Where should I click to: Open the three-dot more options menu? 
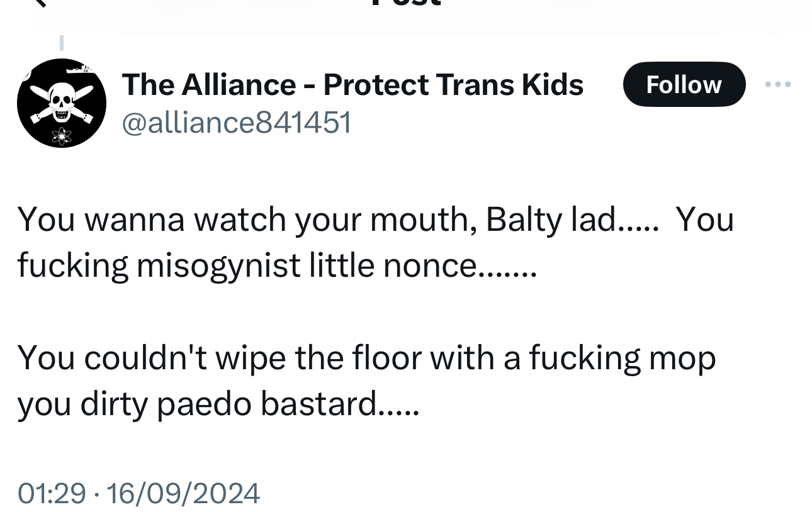coord(778,84)
